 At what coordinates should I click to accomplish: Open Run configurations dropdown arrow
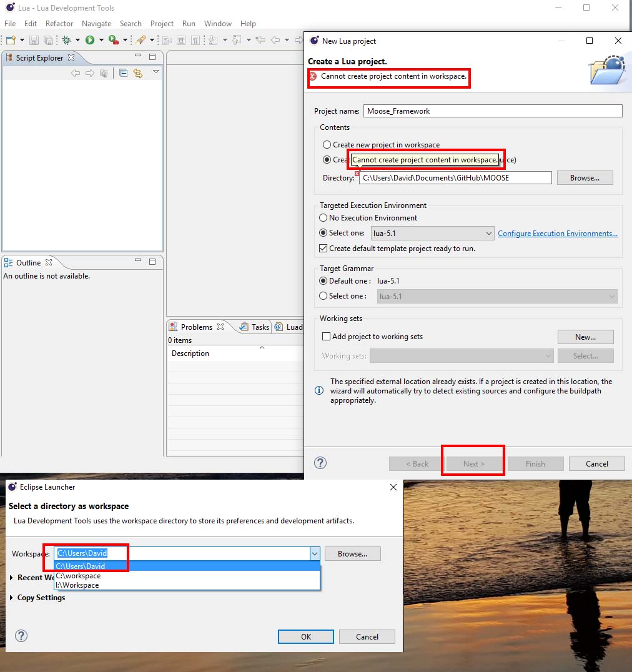point(101,41)
